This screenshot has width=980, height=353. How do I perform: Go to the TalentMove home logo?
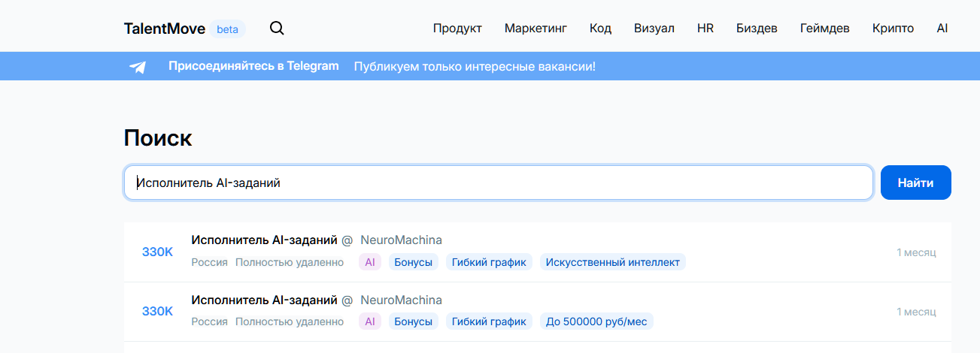[x=164, y=29]
